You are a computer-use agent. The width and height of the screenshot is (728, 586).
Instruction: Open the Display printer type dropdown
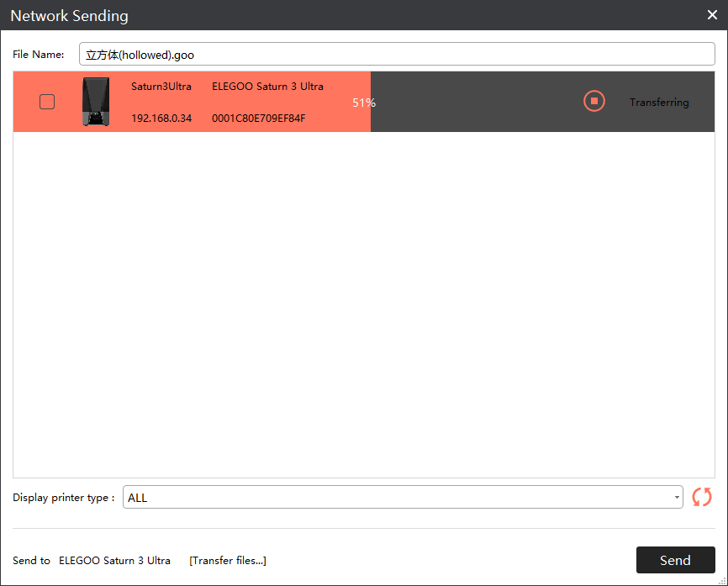point(403,497)
